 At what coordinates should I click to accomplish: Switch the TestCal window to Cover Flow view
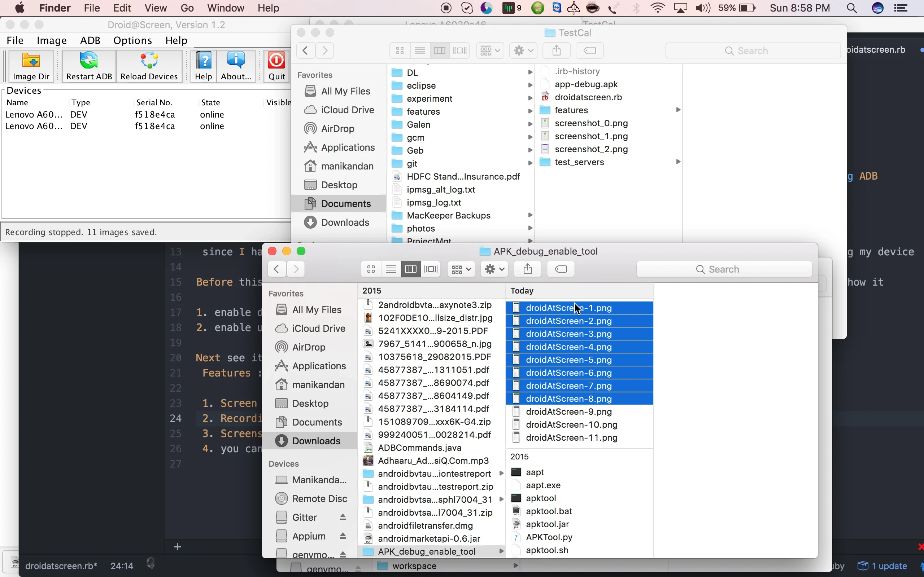[x=459, y=50]
